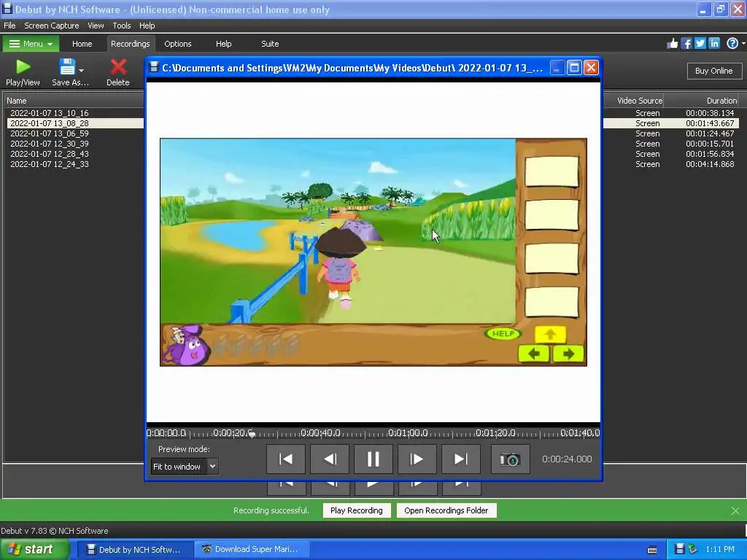Viewport: 747px width, 560px height.
Task: Switch to Download Super Mario taskbar item
Action: click(252, 550)
